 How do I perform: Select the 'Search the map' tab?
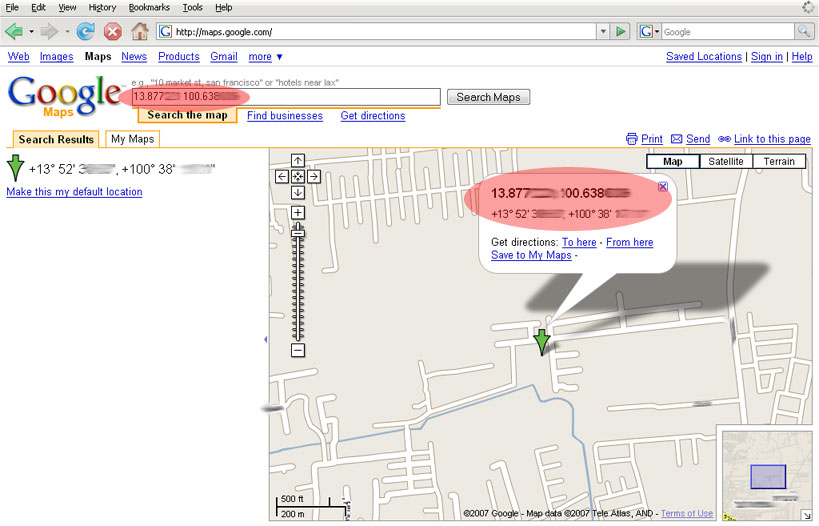coord(187,115)
